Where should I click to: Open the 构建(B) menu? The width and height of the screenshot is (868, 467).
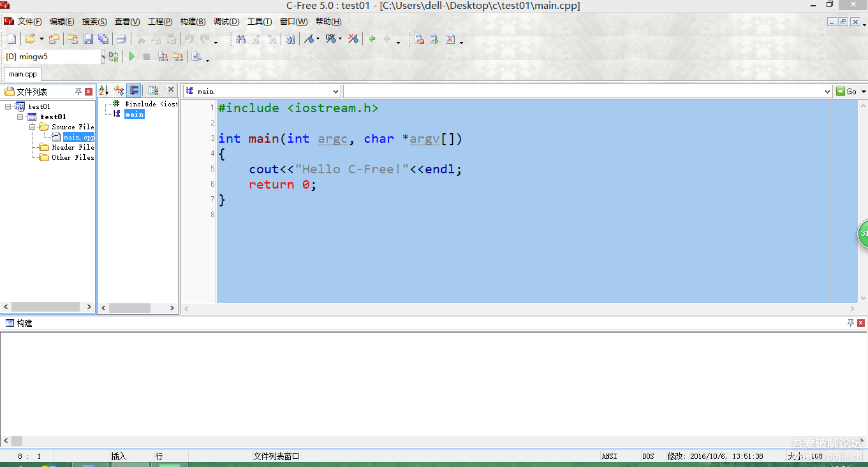[193, 22]
